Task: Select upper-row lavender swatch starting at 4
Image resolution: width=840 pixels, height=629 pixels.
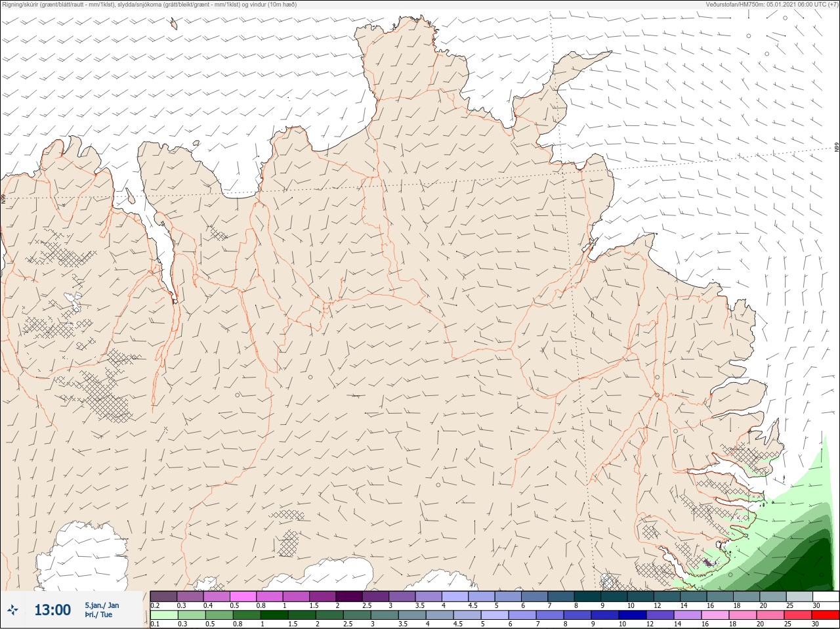Action: [x=455, y=596]
